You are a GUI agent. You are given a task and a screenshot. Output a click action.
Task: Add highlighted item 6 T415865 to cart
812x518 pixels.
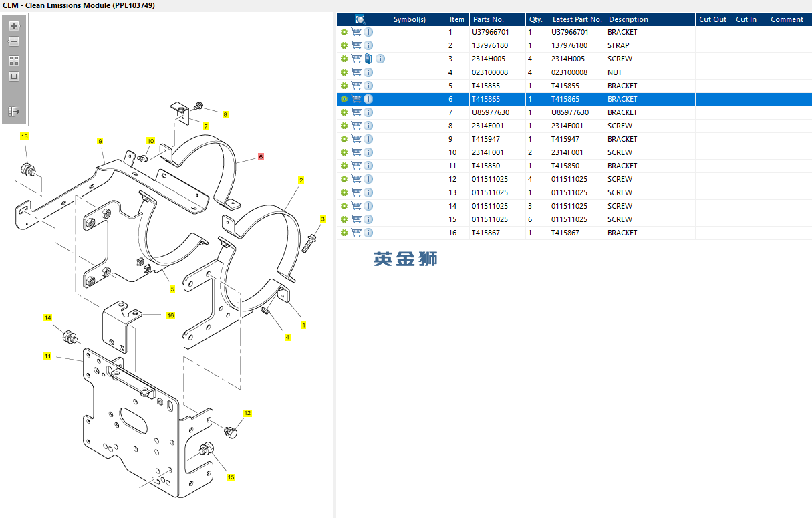(x=356, y=99)
